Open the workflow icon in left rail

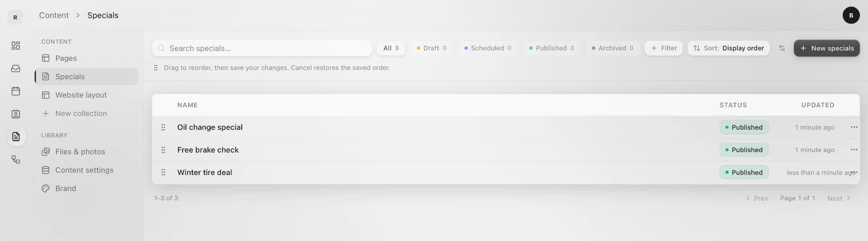(x=15, y=160)
